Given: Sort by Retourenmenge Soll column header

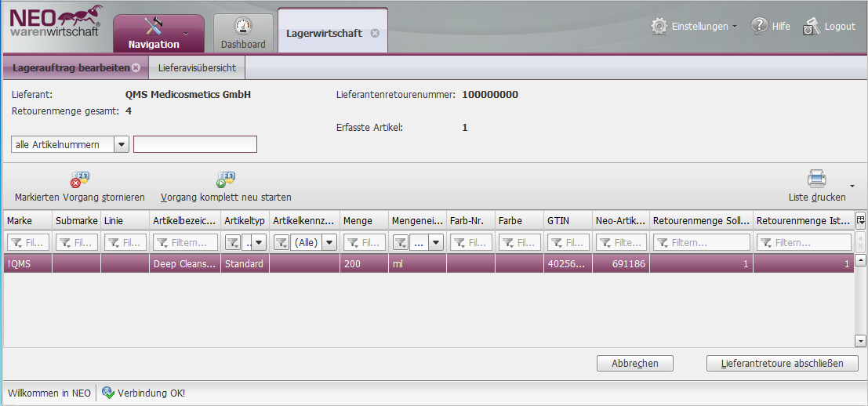Looking at the screenshot, I should point(701,221).
